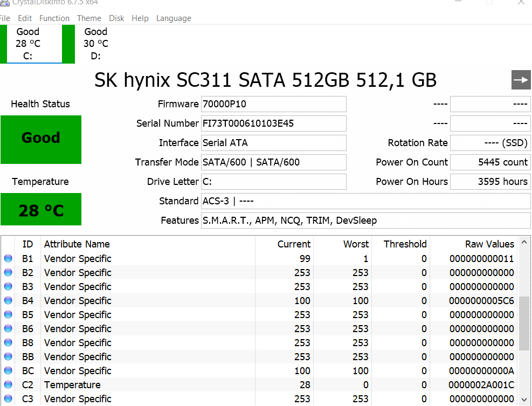Click the green Good health status button
532x406 pixels.
41,140
